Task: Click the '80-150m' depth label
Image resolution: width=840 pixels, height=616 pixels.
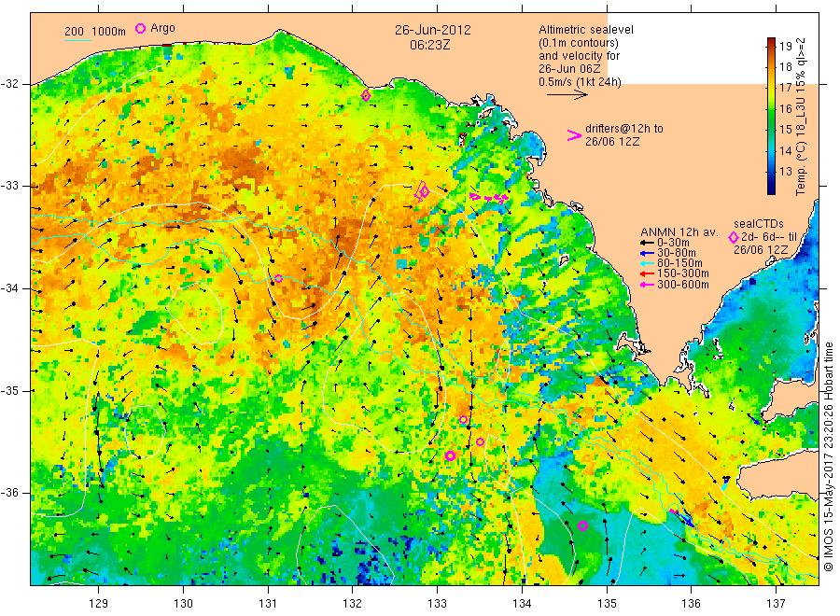Action: [x=679, y=263]
